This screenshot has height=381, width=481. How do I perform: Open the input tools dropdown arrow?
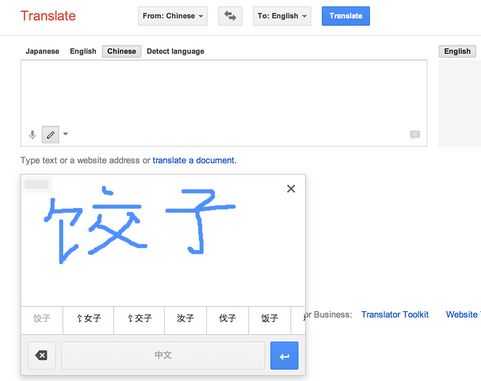[65, 134]
